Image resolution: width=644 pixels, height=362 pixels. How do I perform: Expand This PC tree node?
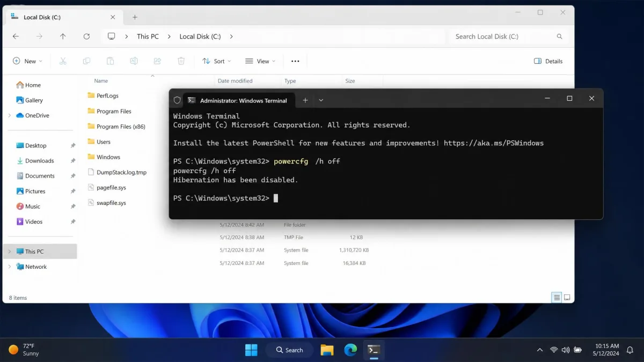click(10, 252)
